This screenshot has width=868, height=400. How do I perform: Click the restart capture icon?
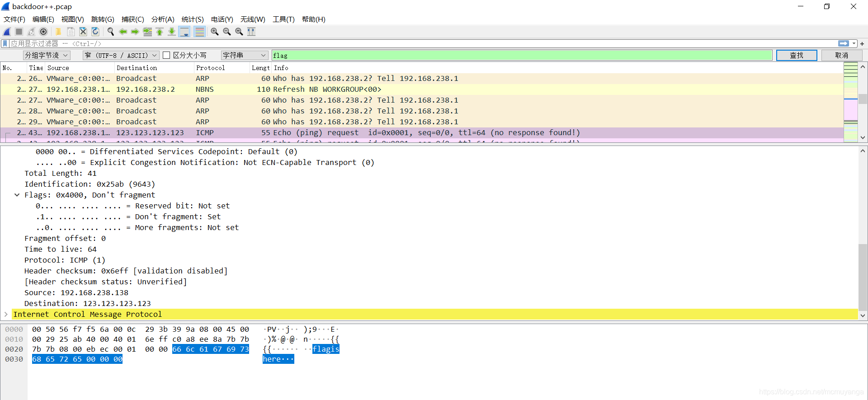tap(31, 32)
